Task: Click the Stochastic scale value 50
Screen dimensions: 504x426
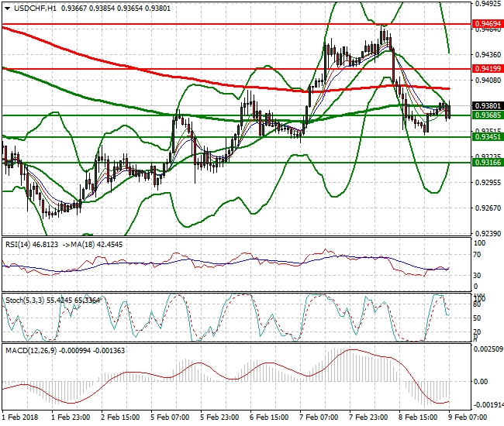Action: click(x=478, y=318)
